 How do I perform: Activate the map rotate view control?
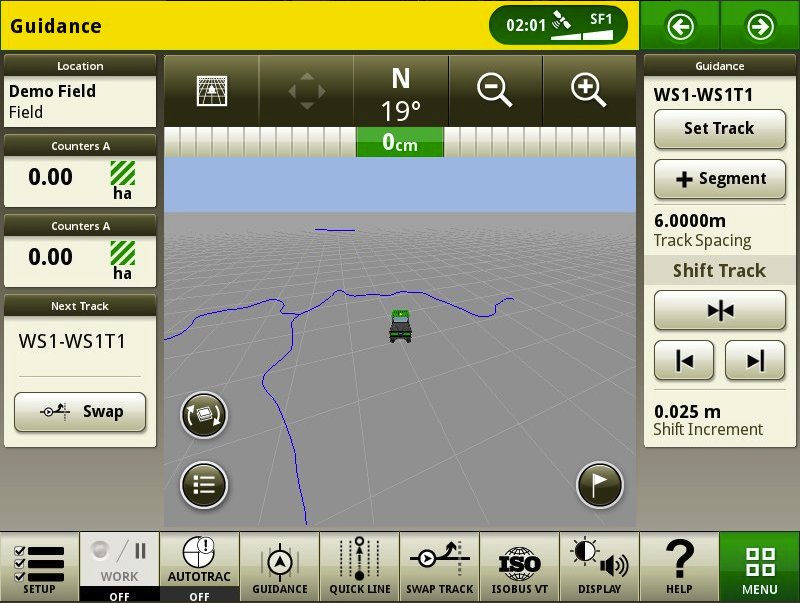203,413
